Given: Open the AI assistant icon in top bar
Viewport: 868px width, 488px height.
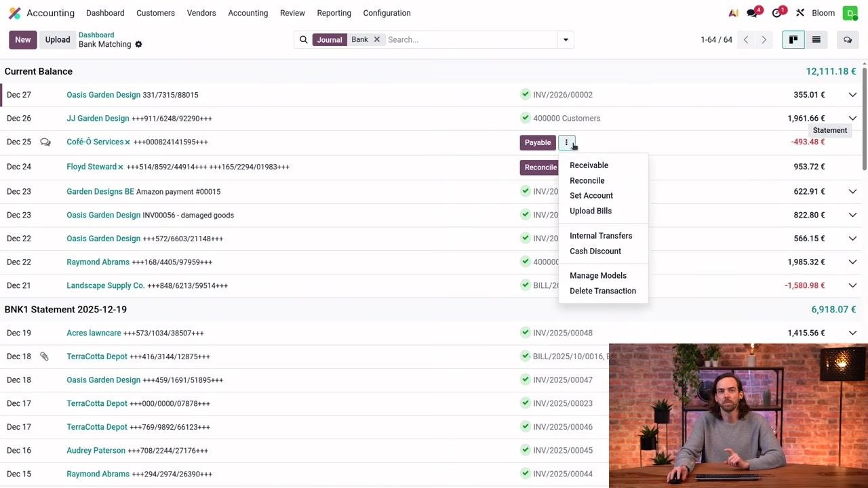Looking at the screenshot, I should (733, 13).
